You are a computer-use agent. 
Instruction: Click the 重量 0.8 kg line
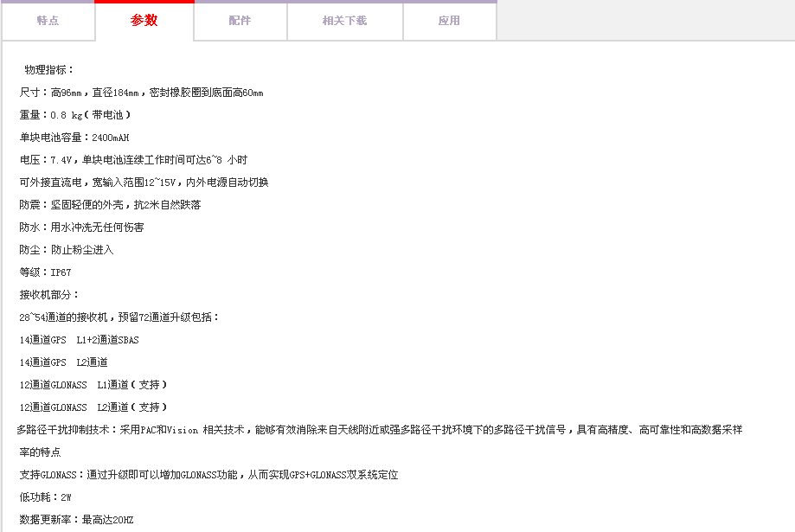tap(75, 115)
